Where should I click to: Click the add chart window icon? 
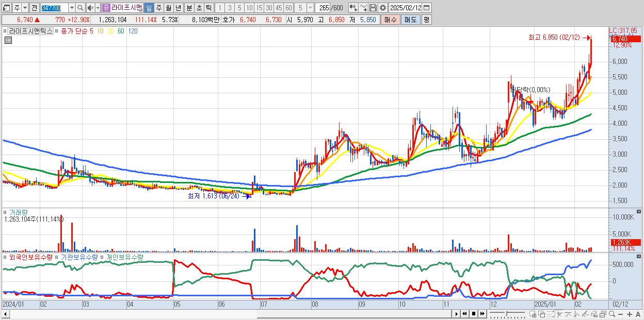click(533, 314)
